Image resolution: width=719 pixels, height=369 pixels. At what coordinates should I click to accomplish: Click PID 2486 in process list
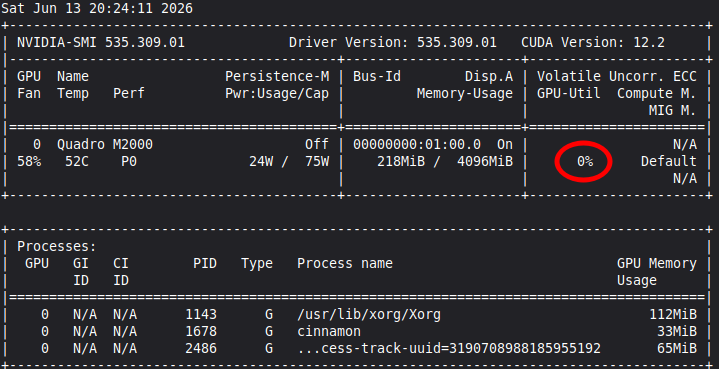201,348
